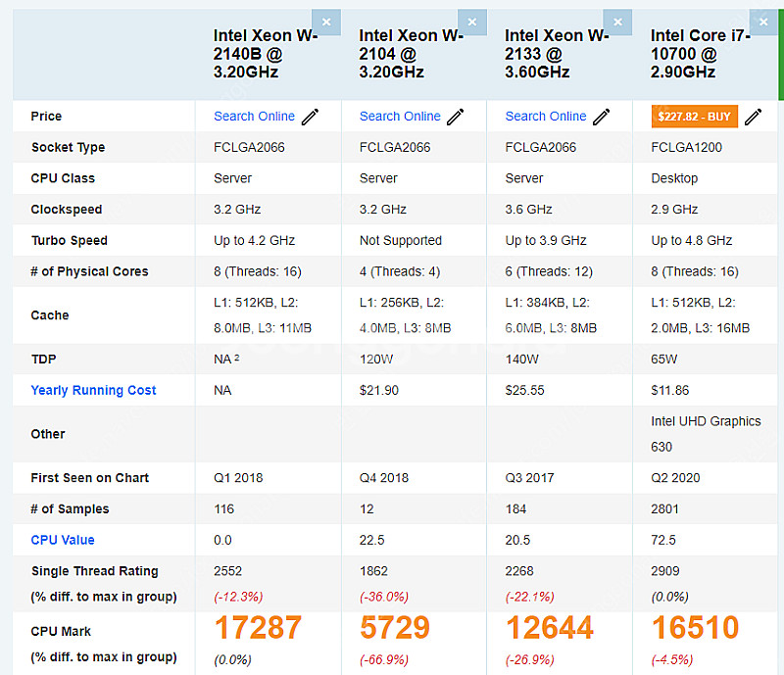
Task: Click the 140W TDP value
Action: [x=522, y=360]
